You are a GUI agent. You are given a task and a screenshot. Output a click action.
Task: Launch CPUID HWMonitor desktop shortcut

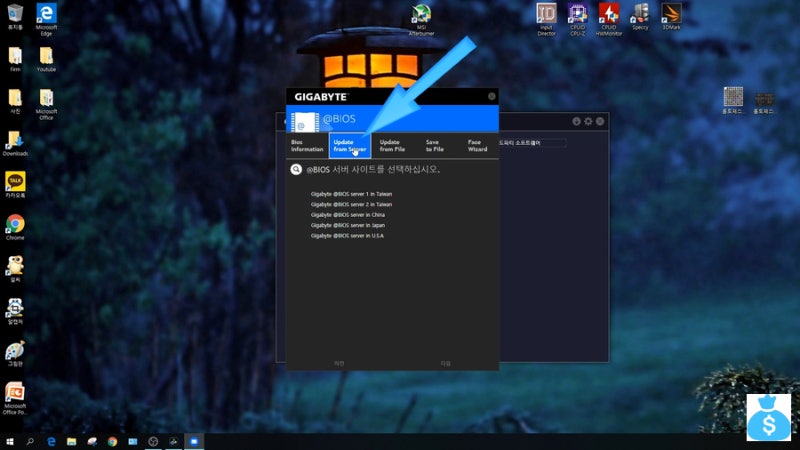609,19
